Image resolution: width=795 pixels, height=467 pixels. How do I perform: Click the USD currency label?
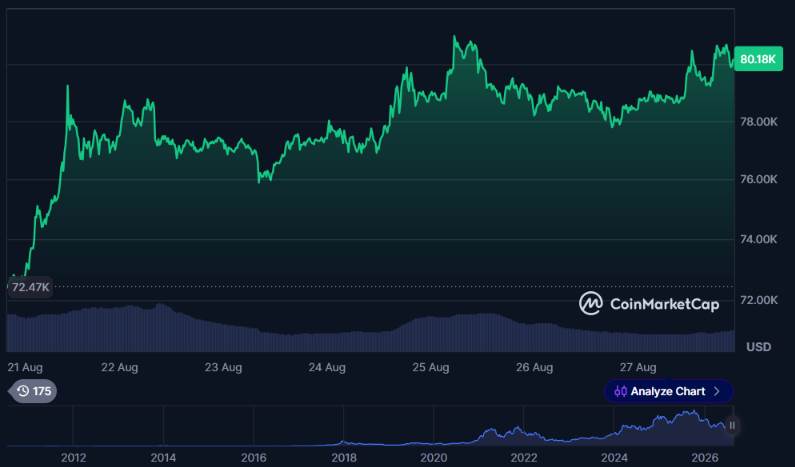758,347
